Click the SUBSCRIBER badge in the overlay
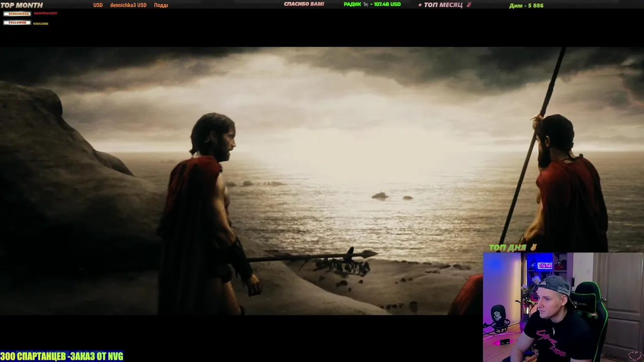 click(x=17, y=14)
